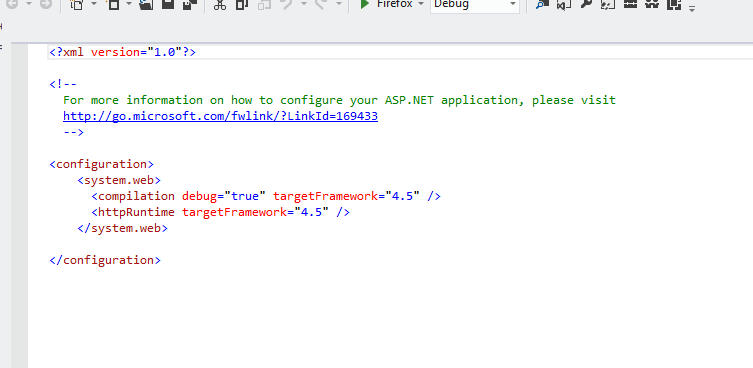
Task: Click the wrench properties icon
Action: [x=586, y=4]
